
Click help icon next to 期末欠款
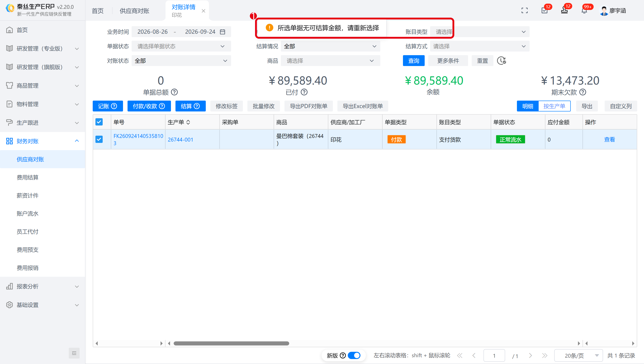tap(582, 92)
